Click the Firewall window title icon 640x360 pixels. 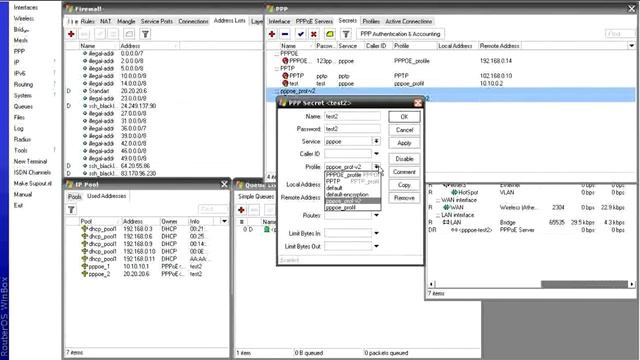(69, 9)
